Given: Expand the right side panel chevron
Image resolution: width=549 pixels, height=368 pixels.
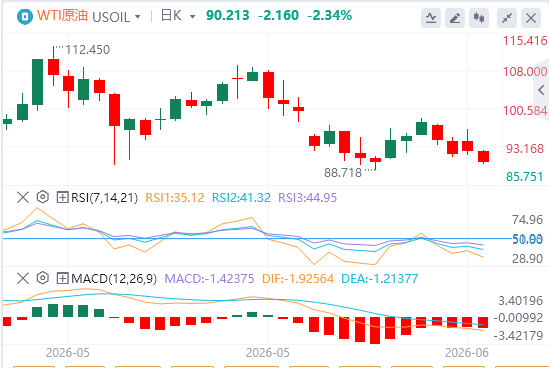Looking at the screenshot, I should (541, 90).
